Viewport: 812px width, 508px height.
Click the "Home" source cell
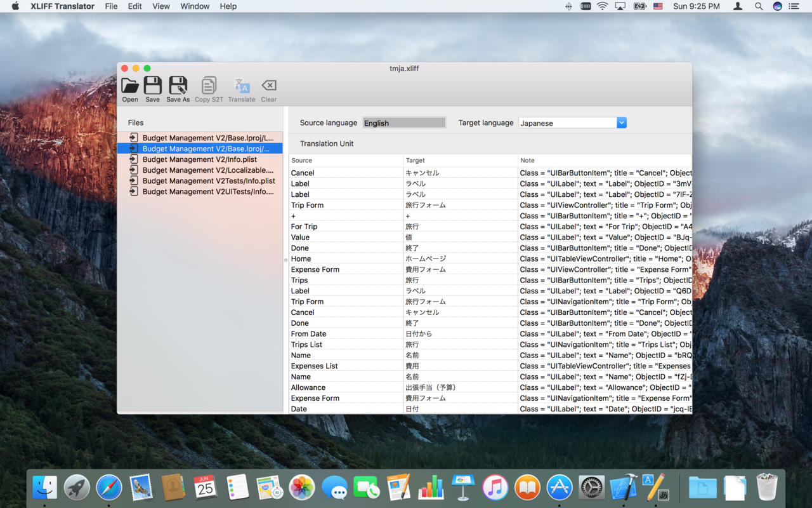point(346,259)
